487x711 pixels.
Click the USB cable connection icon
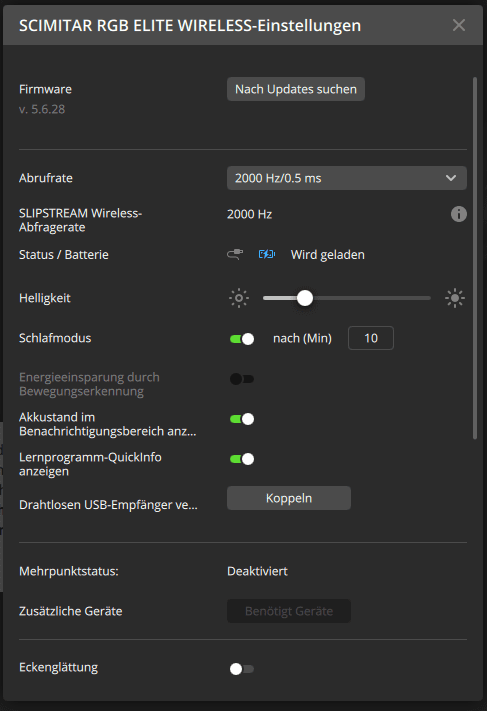click(235, 254)
